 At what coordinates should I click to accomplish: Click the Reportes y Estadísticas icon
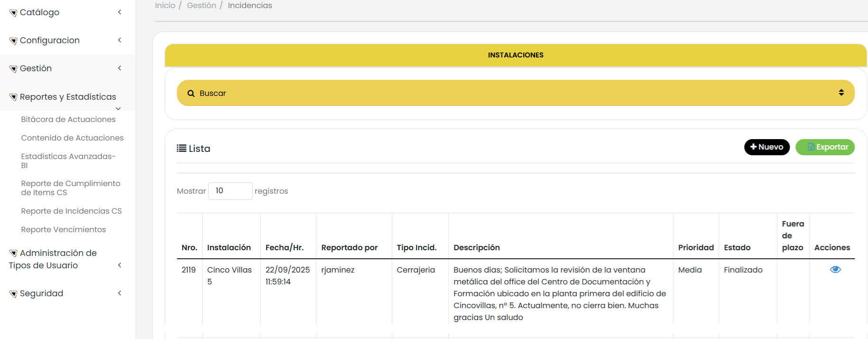click(x=13, y=97)
